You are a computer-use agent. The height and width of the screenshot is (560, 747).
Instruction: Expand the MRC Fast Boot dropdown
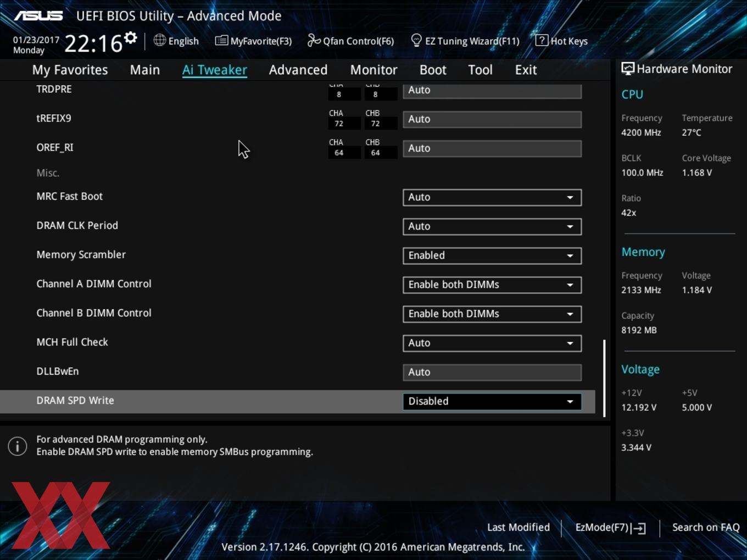point(492,197)
